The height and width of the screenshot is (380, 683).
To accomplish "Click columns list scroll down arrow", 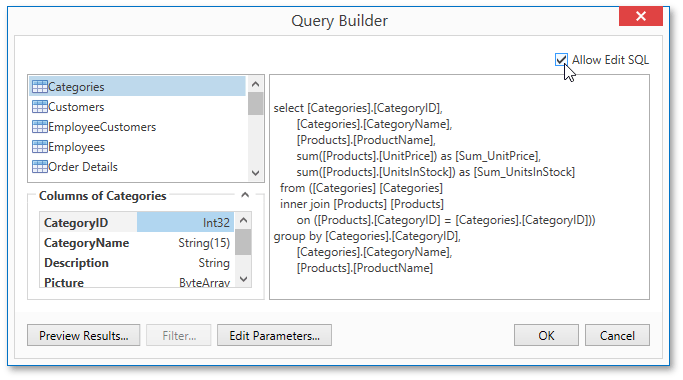I will [243, 279].
